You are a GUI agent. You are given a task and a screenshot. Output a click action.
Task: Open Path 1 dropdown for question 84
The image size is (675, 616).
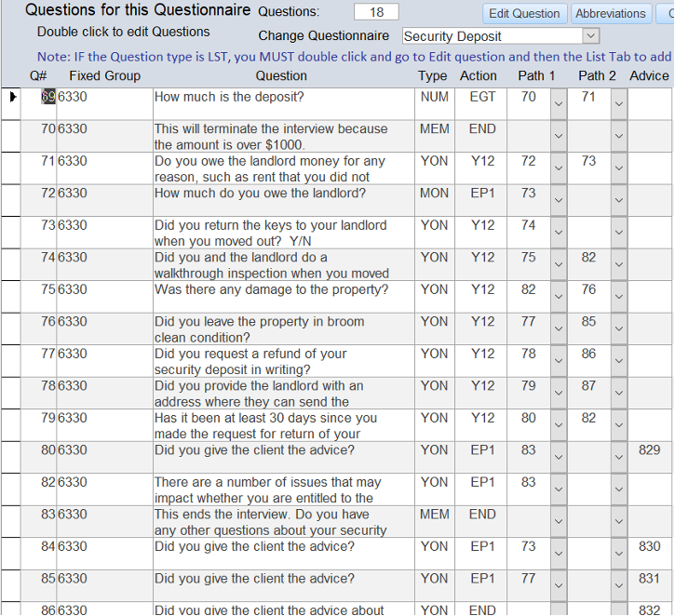click(x=558, y=555)
